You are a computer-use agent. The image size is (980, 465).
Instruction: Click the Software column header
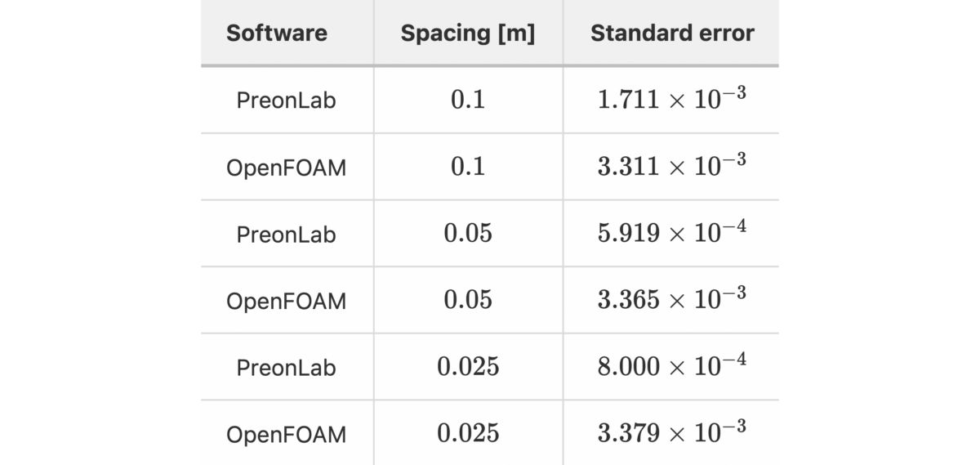click(x=277, y=34)
